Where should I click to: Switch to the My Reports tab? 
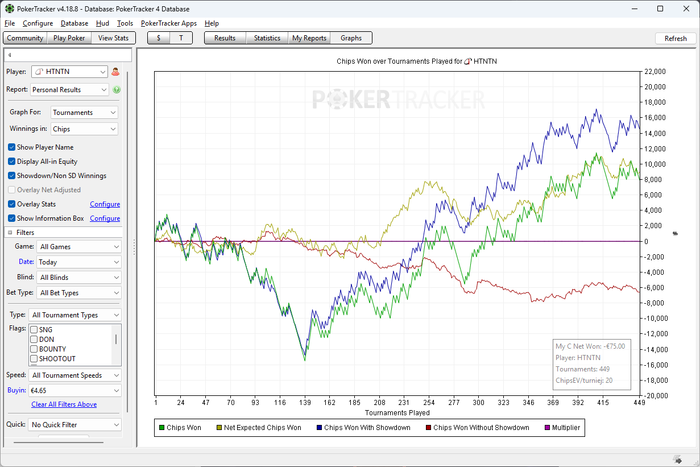pyautogui.click(x=309, y=38)
